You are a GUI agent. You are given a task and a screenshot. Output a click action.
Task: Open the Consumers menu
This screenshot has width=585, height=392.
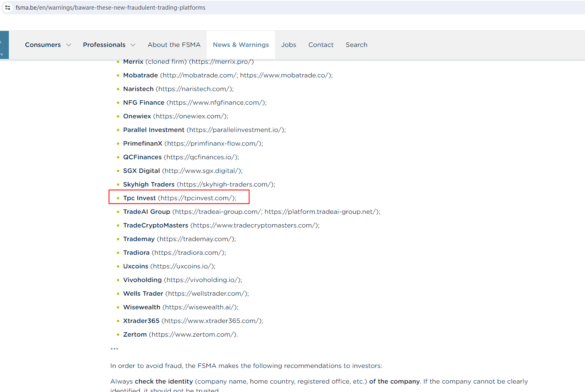point(43,45)
